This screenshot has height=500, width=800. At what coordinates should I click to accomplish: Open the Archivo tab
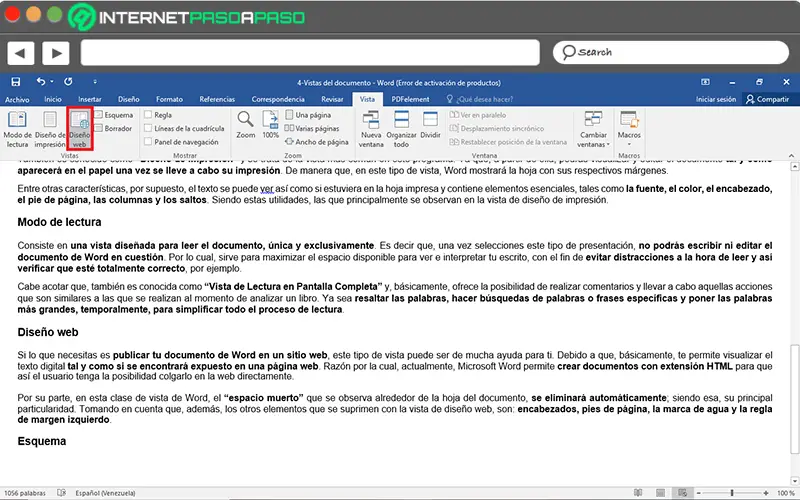tap(17, 99)
